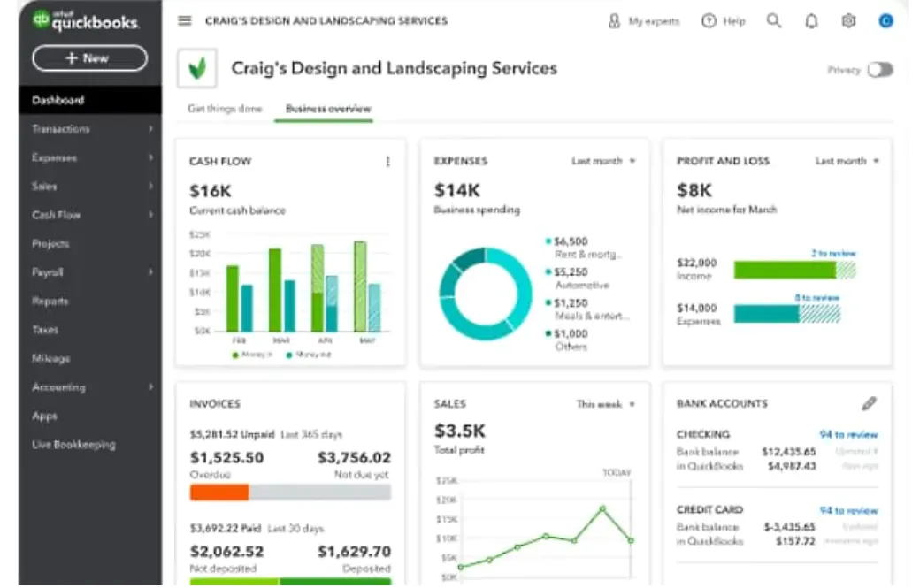Expand Sales sidebar menu
920x588 pixels.
click(90, 187)
